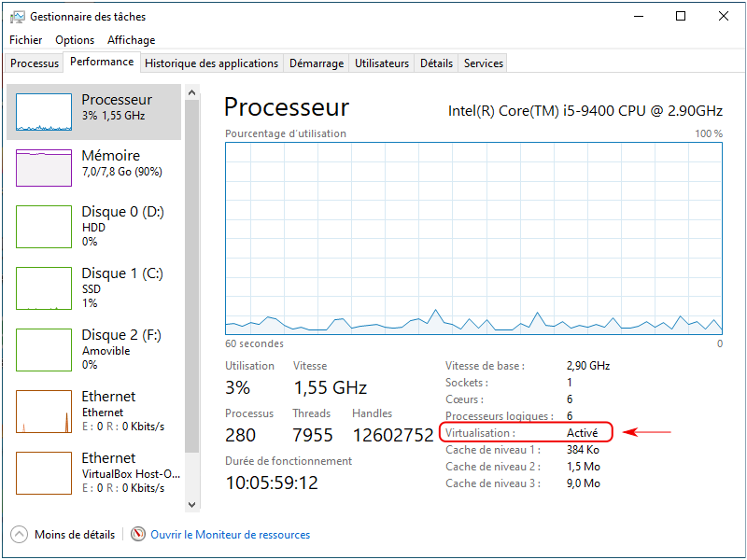The width and height of the screenshot is (747, 560).
Task: Click the Virtualisation Activé value
Action: click(582, 433)
